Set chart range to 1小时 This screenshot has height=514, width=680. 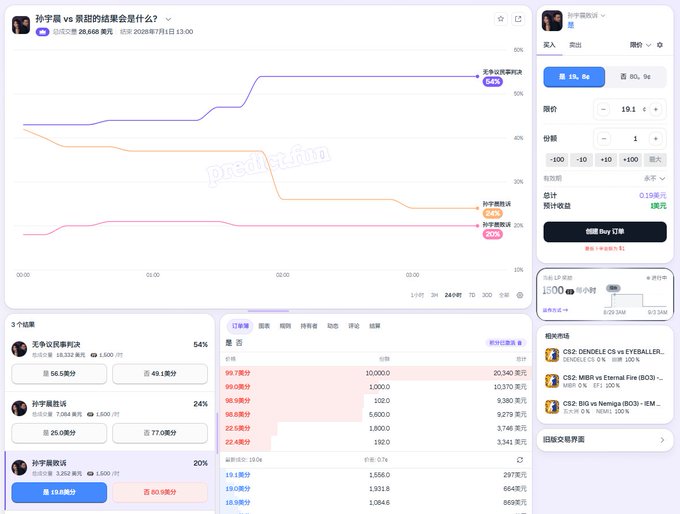click(417, 295)
